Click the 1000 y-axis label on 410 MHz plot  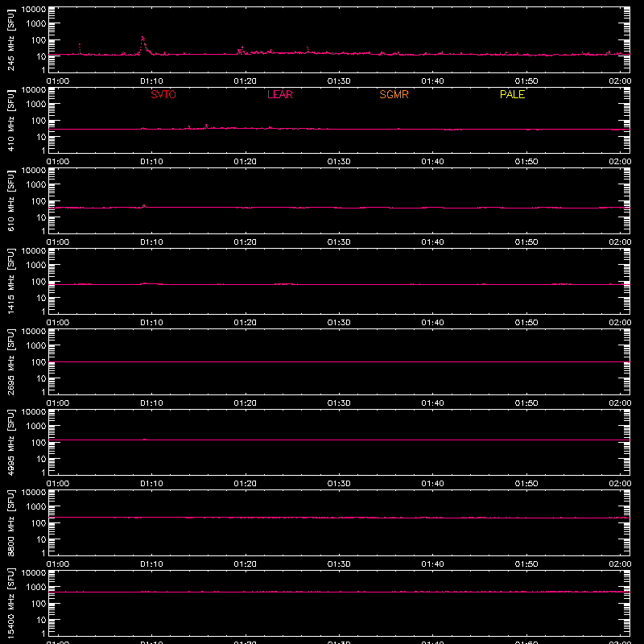tap(36, 104)
